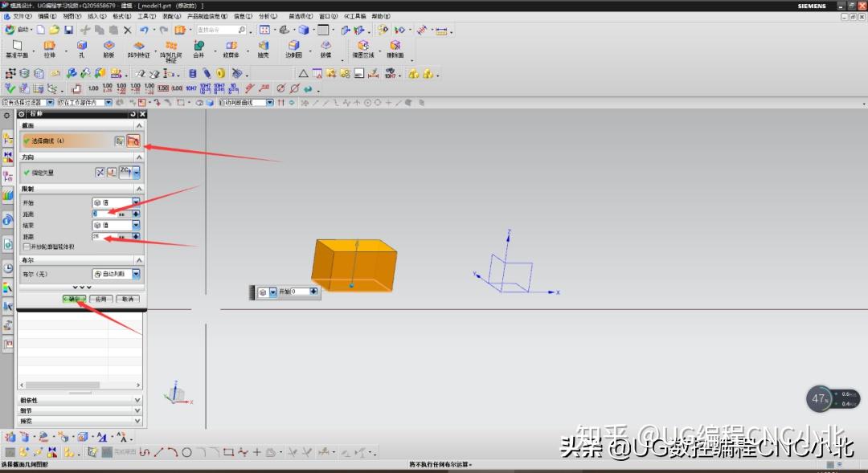Click the 孔 (Hole) feature icon
This screenshot has height=473, width=868.
pos(80,44)
